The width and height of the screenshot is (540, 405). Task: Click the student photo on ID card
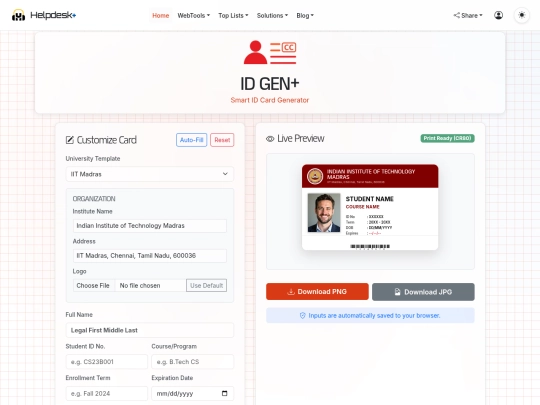tap(324, 213)
